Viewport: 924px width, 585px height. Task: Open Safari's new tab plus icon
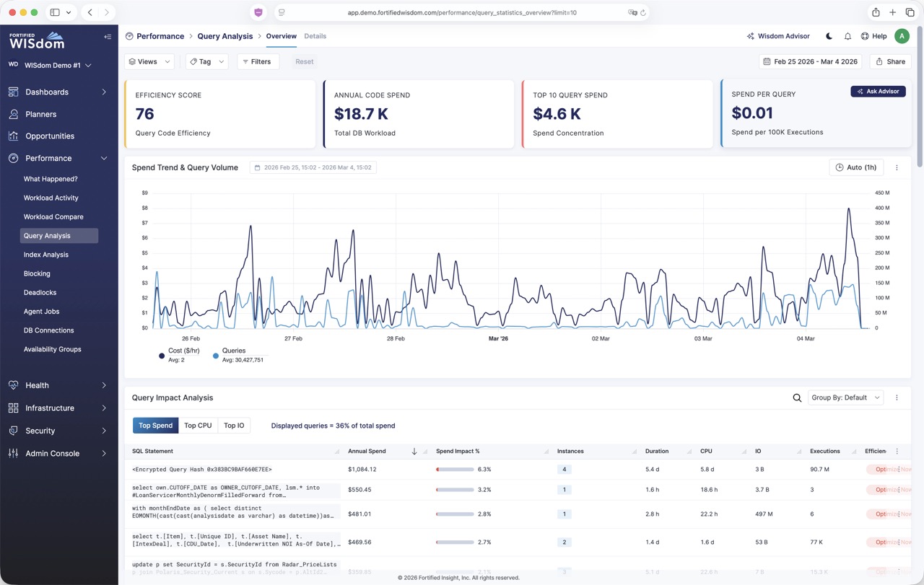pos(892,12)
